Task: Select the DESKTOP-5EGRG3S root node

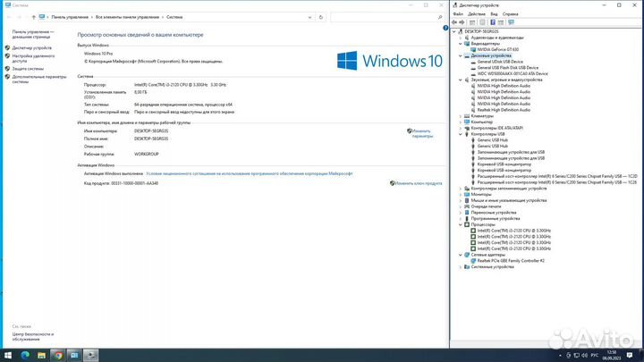Action: click(x=481, y=31)
